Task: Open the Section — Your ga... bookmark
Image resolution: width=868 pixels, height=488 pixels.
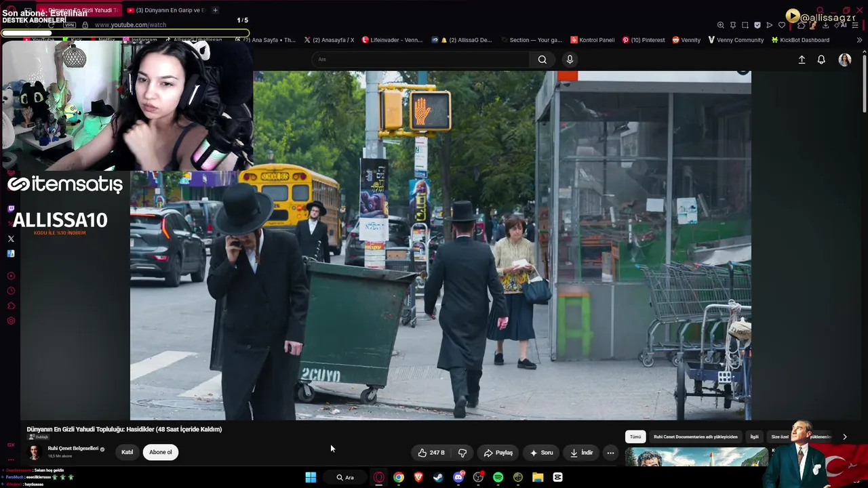Action: (x=532, y=40)
